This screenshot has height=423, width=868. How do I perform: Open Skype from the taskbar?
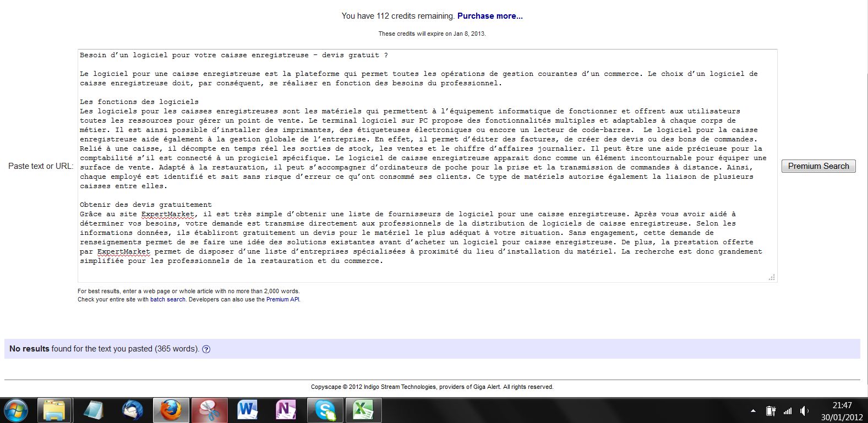click(325, 410)
